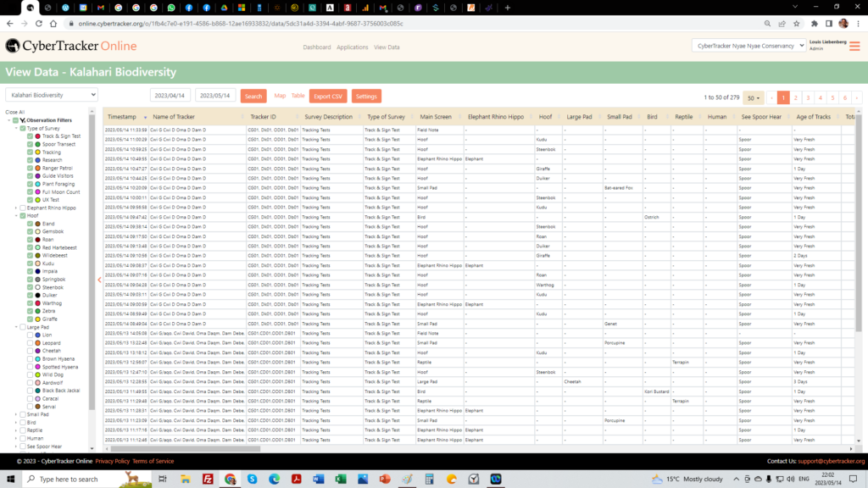
Task: Click the browser home icon
Action: tap(53, 24)
